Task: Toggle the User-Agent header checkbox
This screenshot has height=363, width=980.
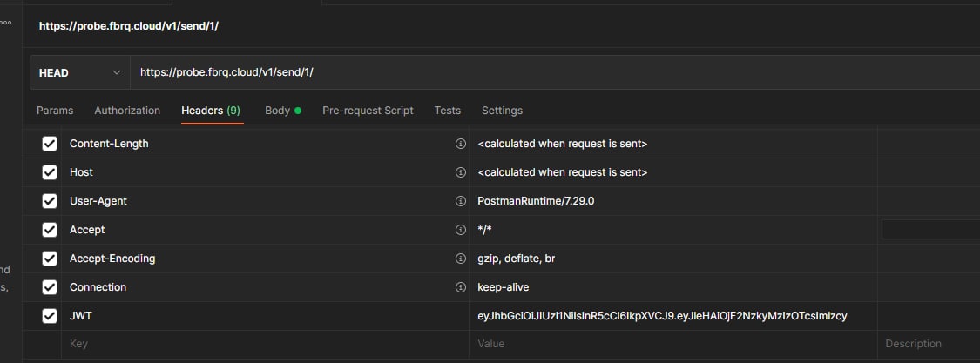Action: 50,201
